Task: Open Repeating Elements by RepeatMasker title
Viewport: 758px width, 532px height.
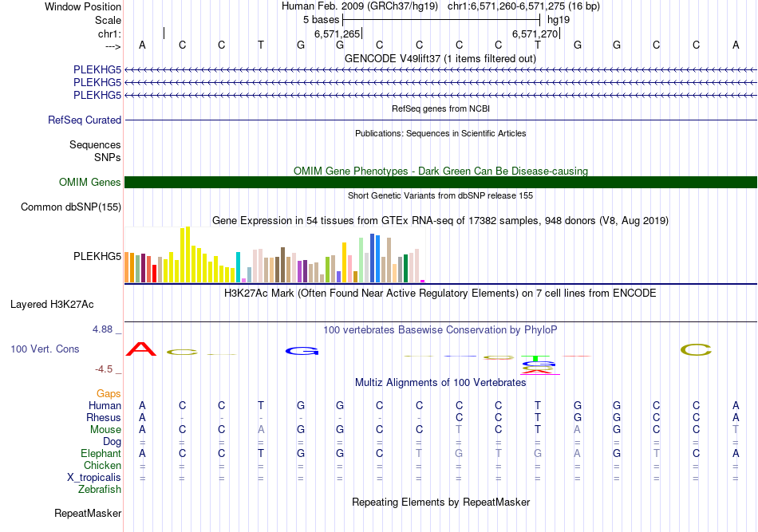Action: click(x=440, y=502)
